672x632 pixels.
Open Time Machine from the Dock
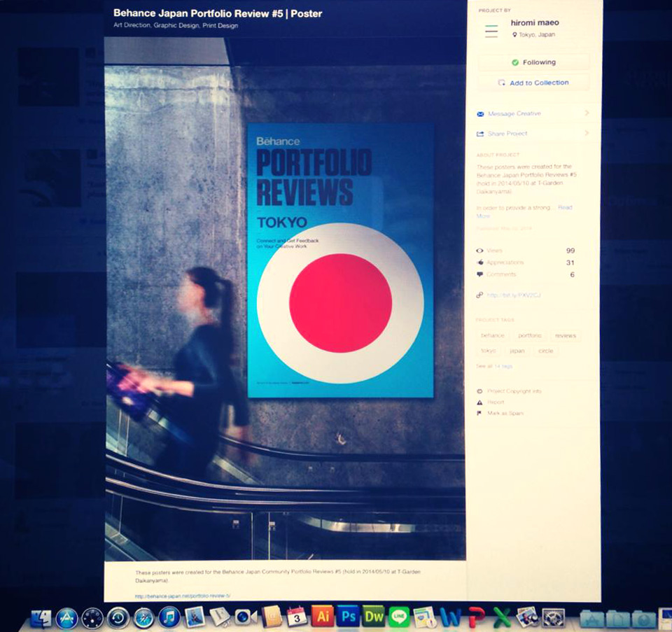[x=118, y=618]
